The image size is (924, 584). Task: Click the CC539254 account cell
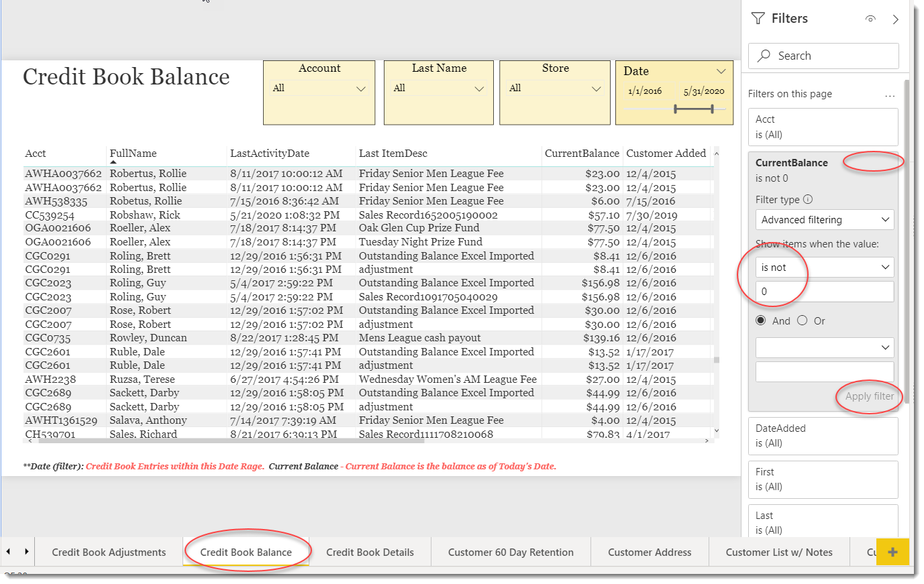tap(50, 215)
